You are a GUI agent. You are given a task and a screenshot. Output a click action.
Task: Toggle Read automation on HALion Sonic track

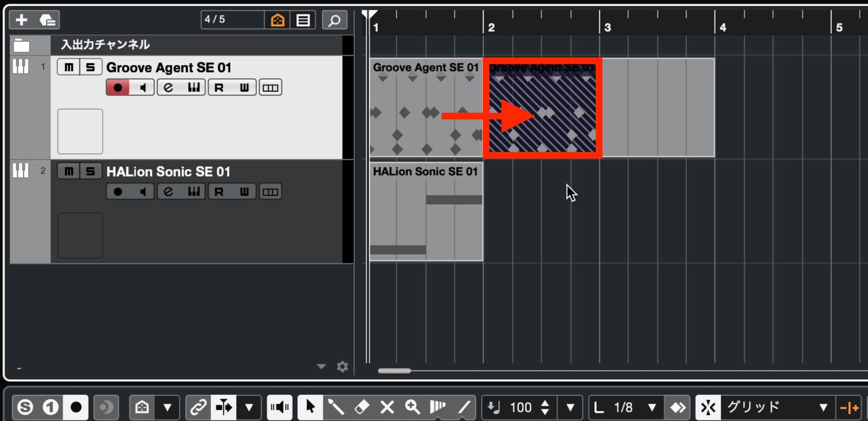[x=219, y=191]
